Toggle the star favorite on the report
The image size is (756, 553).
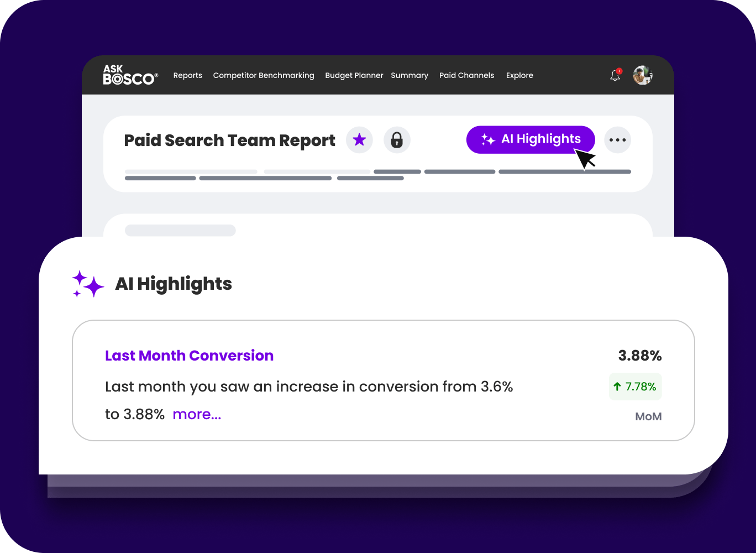pyautogui.click(x=359, y=140)
